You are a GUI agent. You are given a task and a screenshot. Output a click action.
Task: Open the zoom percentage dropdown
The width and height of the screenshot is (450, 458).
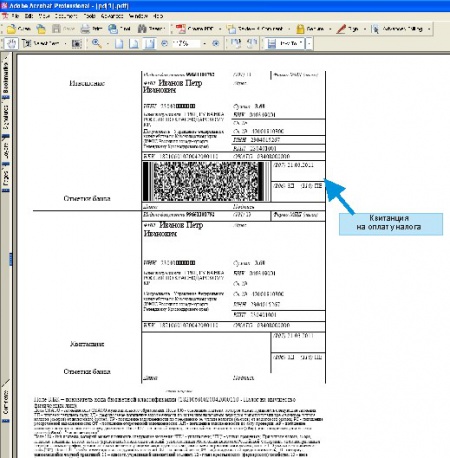click(204, 43)
